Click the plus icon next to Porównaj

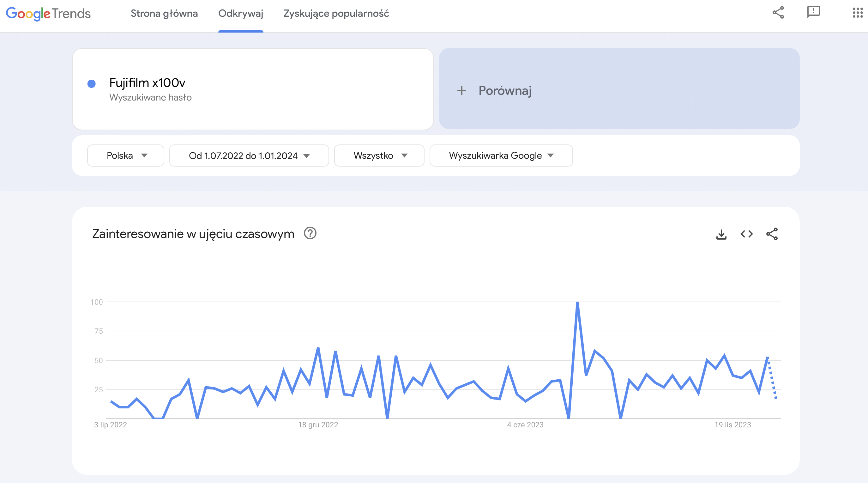click(x=461, y=90)
